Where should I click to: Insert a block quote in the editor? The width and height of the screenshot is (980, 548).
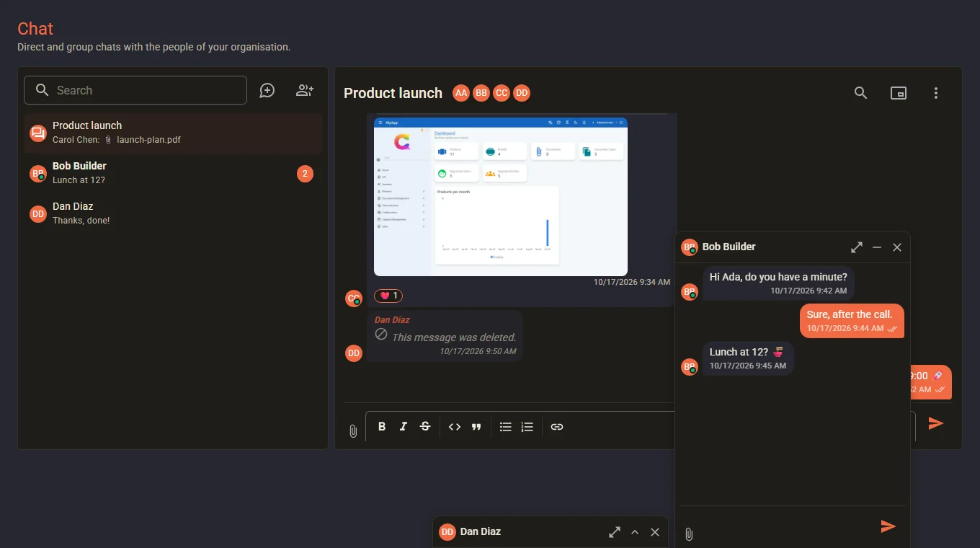476,427
